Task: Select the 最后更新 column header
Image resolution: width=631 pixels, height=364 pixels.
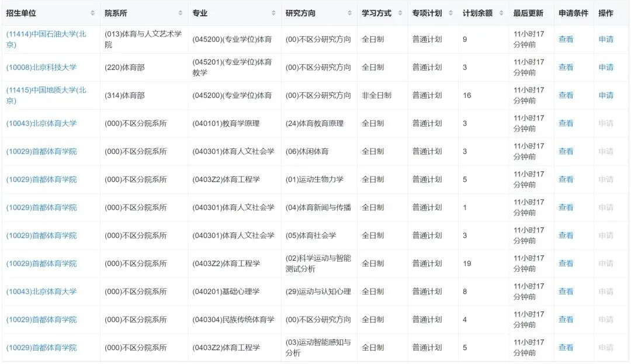Action: coord(528,13)
